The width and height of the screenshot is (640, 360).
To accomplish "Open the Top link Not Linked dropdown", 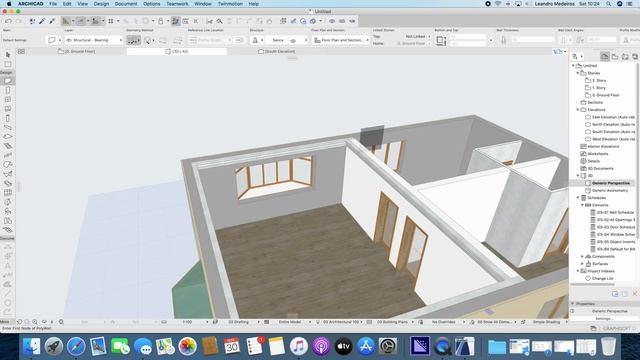I will tap(418, 36).
